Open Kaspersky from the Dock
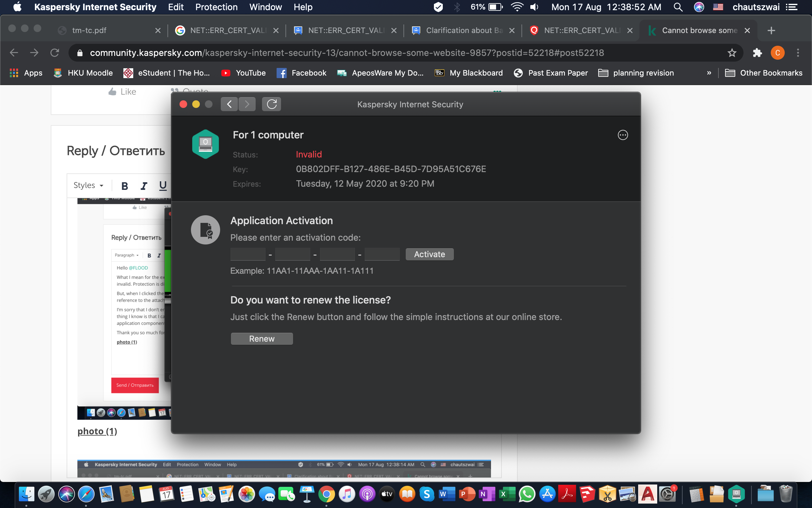This screenshot has width=812, height=508. (x=736, y=494)
